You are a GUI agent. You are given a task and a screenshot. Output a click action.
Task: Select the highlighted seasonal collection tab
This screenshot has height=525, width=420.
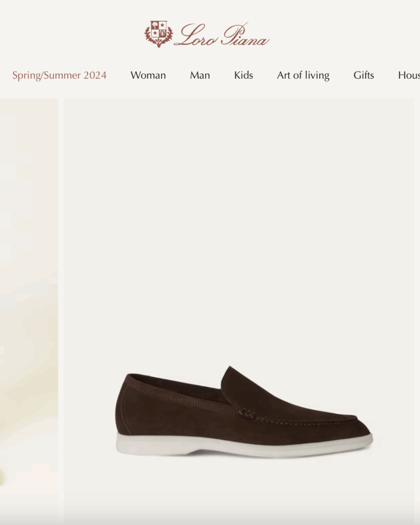coord(59,75)
